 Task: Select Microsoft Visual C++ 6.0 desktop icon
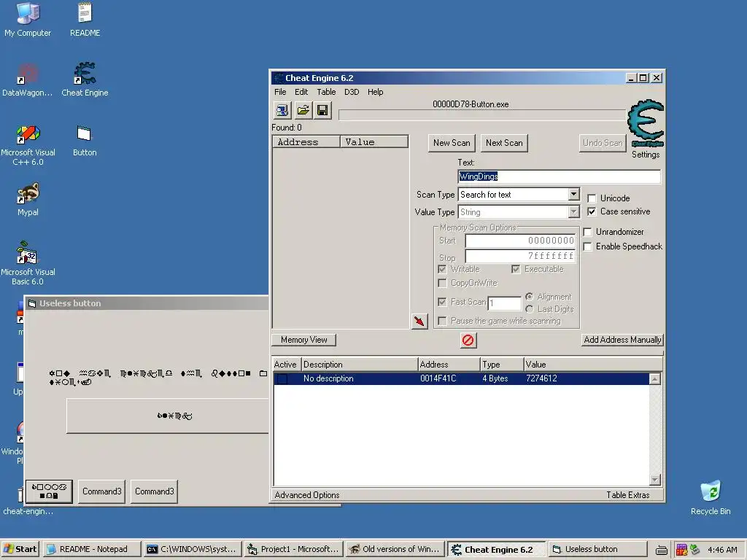[x=28, y=144]
